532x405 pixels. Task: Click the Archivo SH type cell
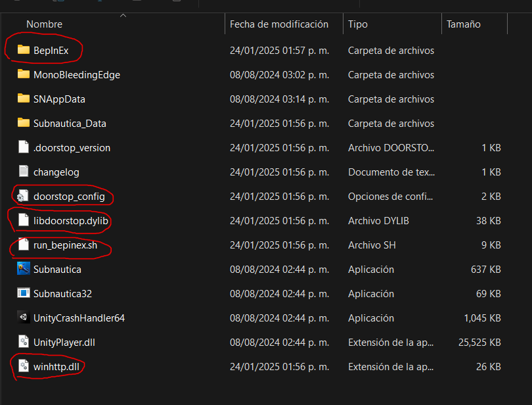tap(372, 245)
